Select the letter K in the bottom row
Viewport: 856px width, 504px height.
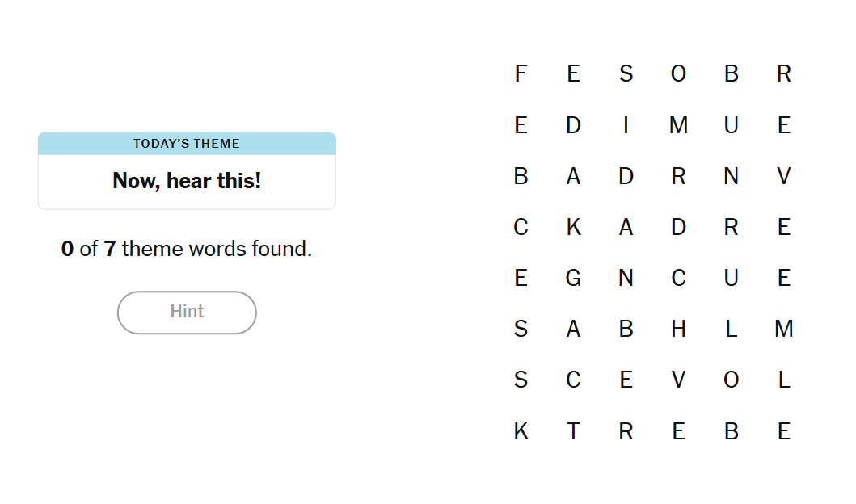521,431
